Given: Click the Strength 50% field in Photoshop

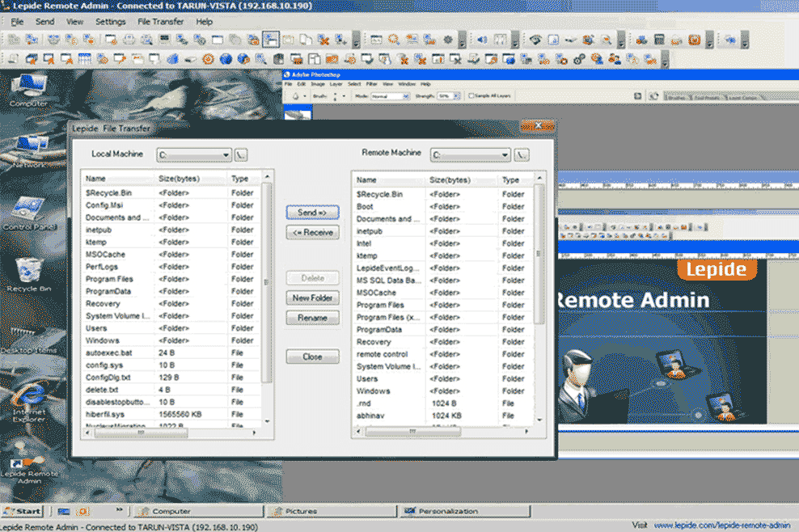Looking at the screenshot, I should 445,95.
